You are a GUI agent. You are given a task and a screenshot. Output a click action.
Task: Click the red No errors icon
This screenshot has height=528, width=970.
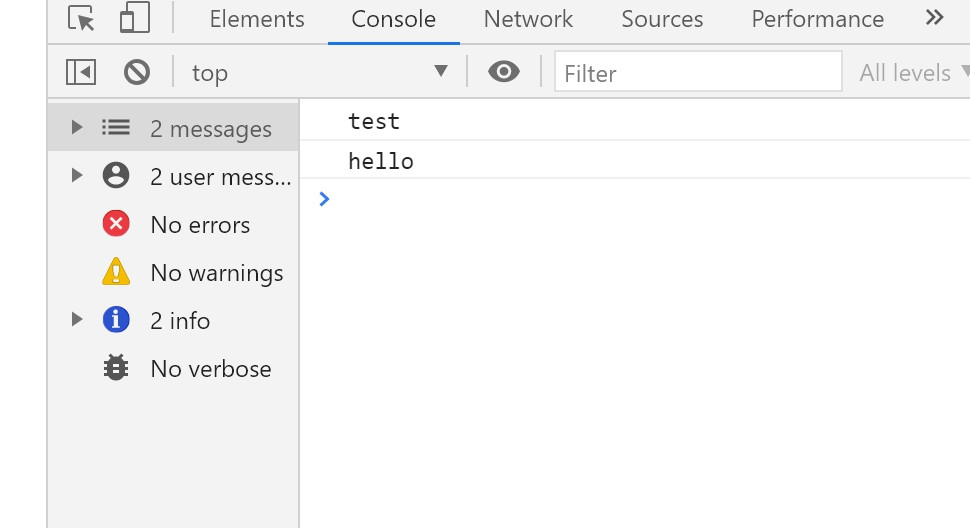tap(116, 224)
